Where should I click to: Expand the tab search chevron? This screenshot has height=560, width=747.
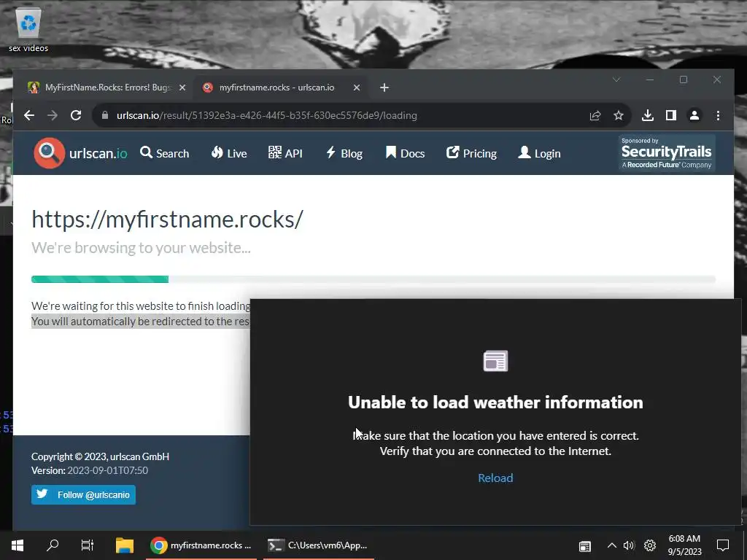pos(616,79)
